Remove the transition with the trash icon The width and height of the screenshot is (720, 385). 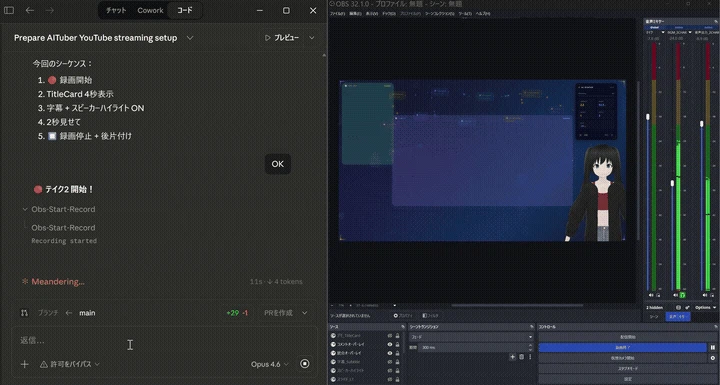[x=522, y=357]
